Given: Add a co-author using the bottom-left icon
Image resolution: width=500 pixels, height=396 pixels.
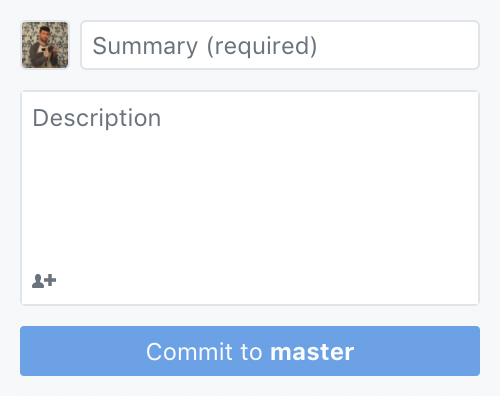Looking at the screenshot, I should pos(44,281).
